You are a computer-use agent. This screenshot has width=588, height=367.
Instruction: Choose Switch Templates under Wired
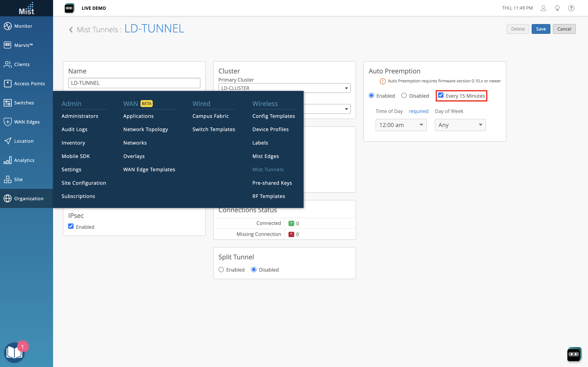pos(214,129)
